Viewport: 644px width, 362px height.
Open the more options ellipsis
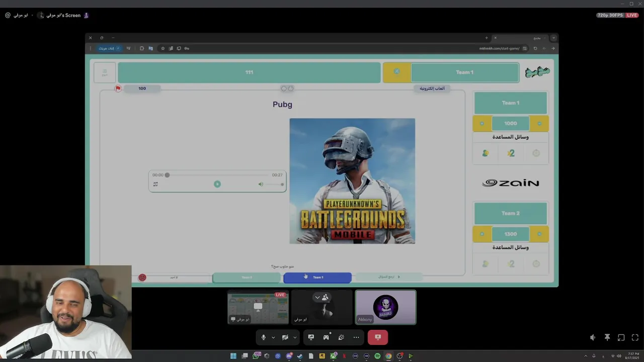[x=356, y=337]
